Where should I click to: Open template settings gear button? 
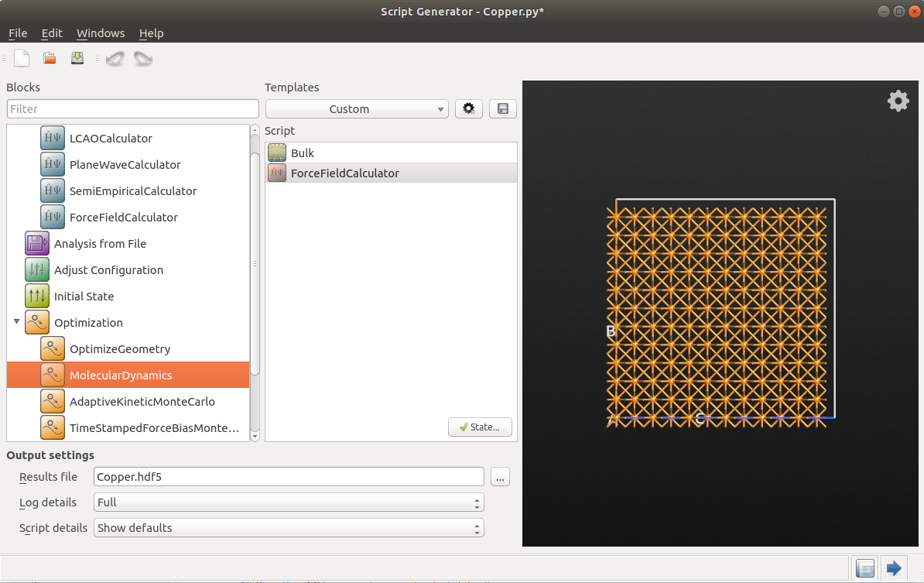tap(468, 108)
